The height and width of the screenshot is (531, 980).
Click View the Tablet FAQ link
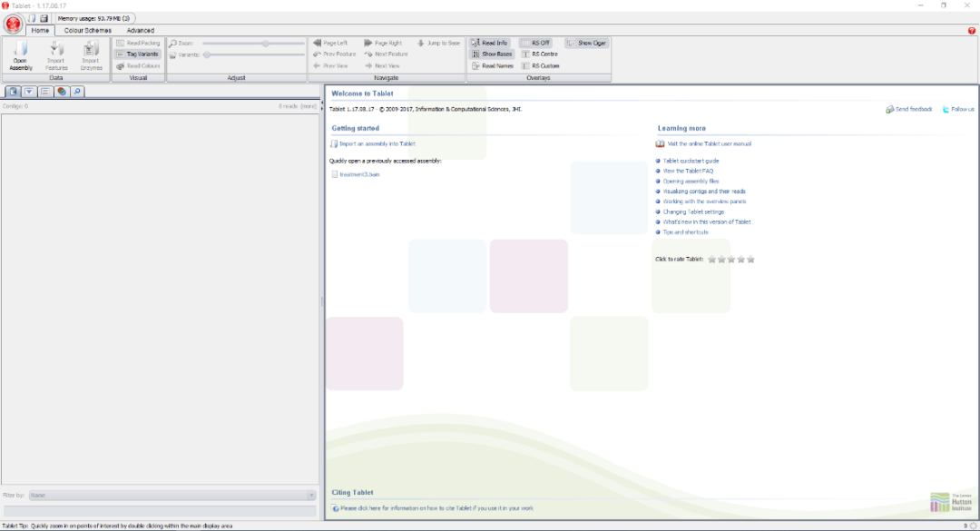(688, 171)
